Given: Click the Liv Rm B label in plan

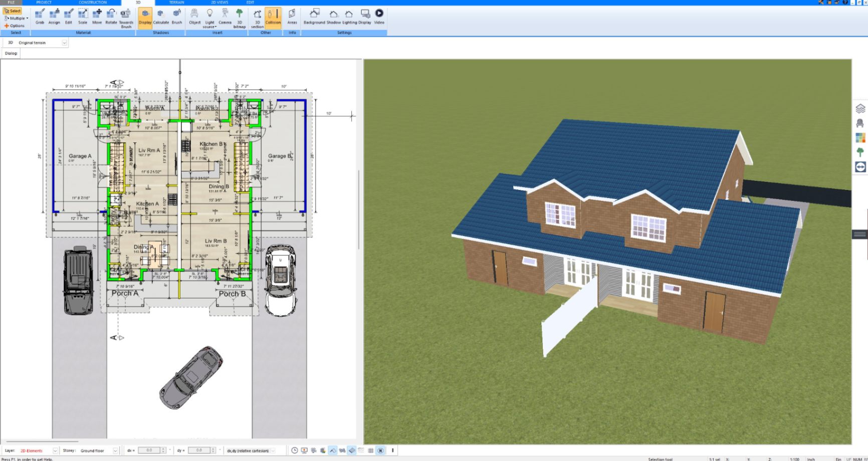Looking at the screenshot, I should 215,241.
